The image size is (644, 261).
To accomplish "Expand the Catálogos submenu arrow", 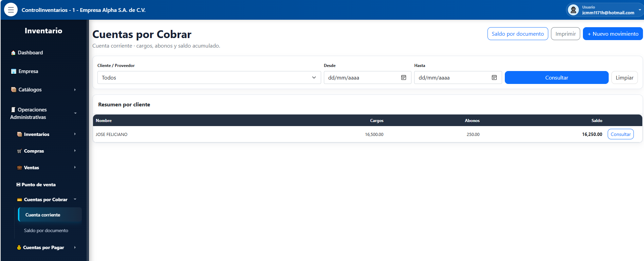I will click(x=75, y=90).
